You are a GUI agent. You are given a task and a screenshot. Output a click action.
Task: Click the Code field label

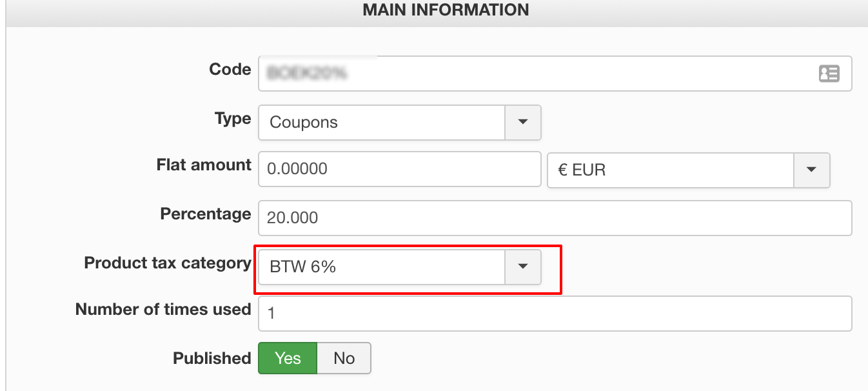[x=230, y=70]
